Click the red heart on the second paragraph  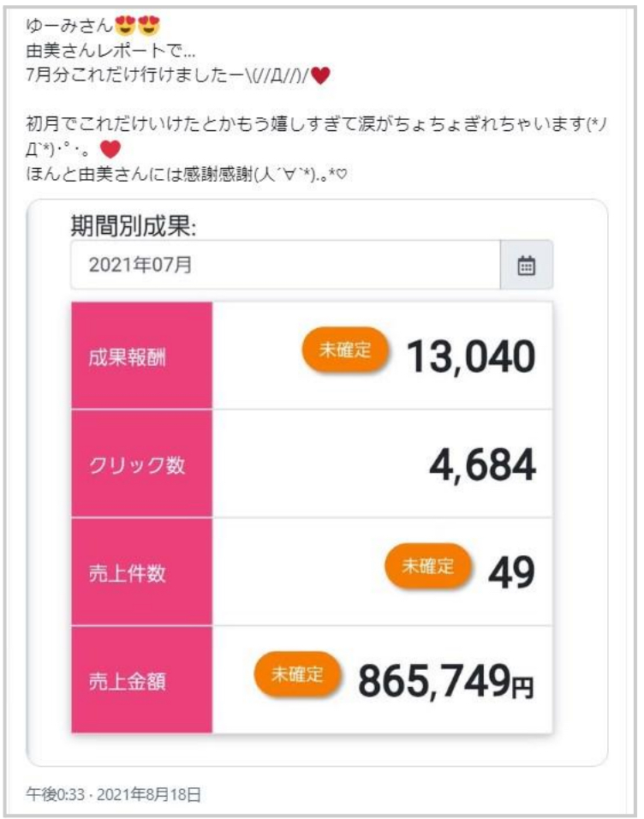[x=110, y=149]
